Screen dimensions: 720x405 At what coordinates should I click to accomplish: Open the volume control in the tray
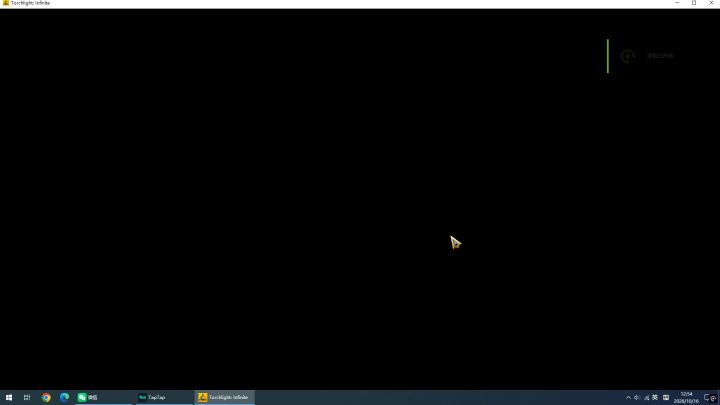(x=637, y=398)
